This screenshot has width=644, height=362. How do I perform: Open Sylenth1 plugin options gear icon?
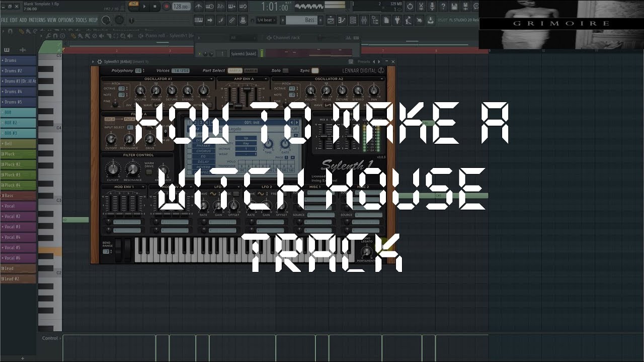point(100,61)
